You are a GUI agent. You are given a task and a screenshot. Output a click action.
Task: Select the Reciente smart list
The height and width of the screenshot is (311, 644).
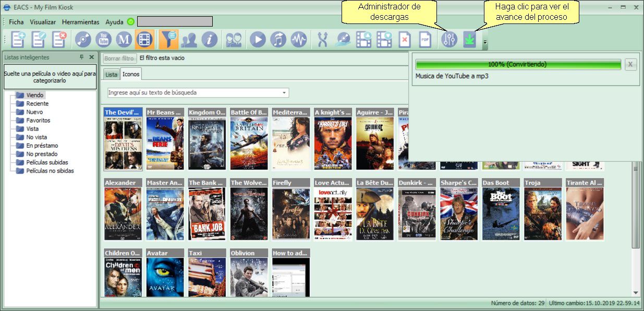(38, 104)
